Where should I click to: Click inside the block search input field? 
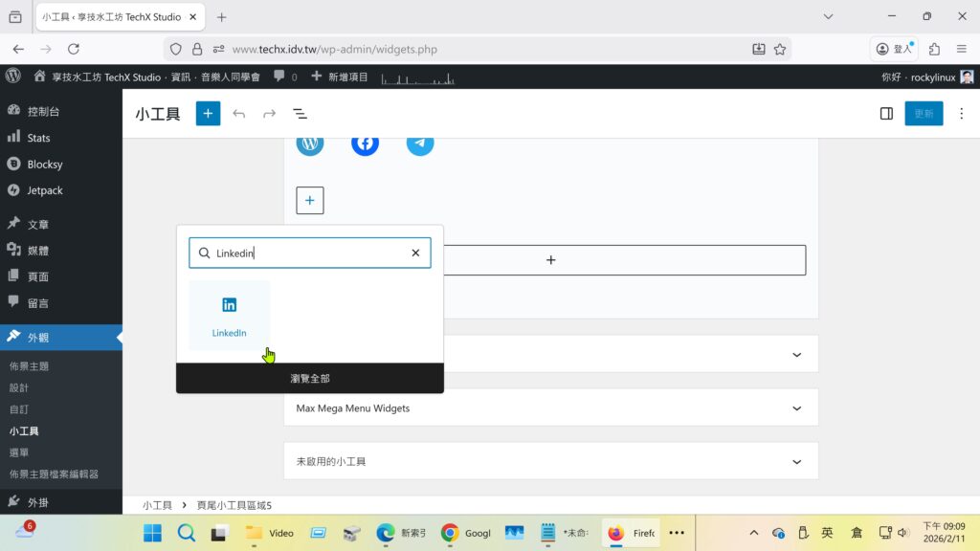(x=306, y=253)
